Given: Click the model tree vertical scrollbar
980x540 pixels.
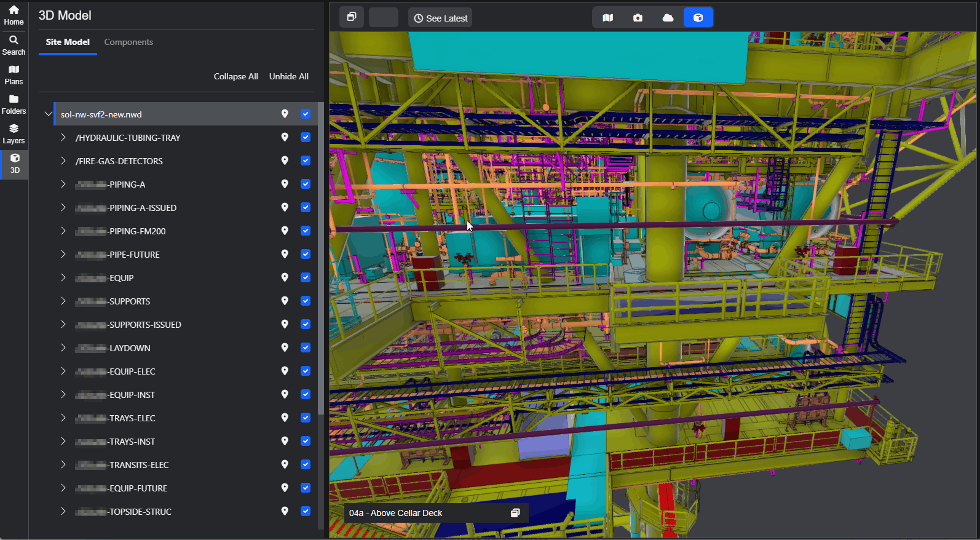Looking at the screenshot, I should coord(320,258).
